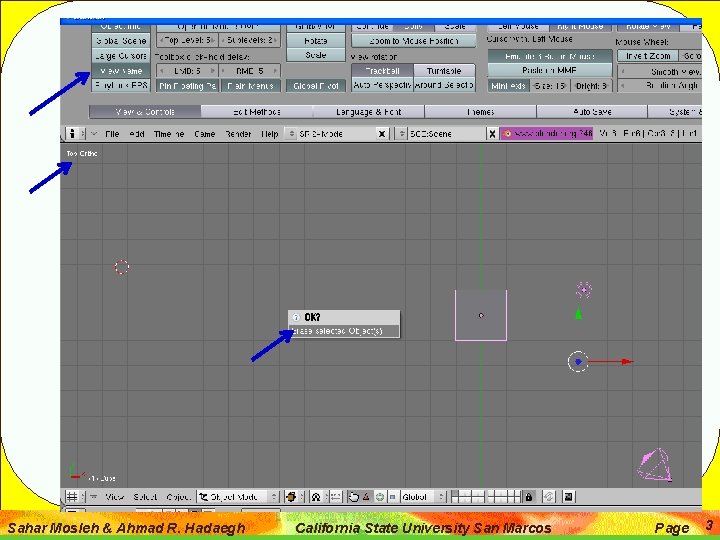Viewport: 720px width, 540px height.
Task: Select Turntable view rotation
Action: click(x=444, y=71)
